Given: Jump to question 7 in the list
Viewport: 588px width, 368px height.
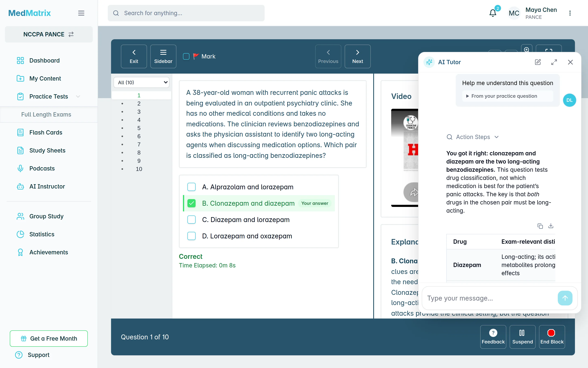Looking at the screenshot, I should tap(139, 145).
